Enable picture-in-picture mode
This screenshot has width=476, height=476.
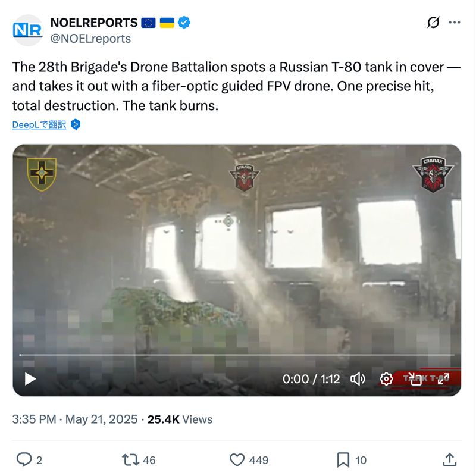coord(415,379)
